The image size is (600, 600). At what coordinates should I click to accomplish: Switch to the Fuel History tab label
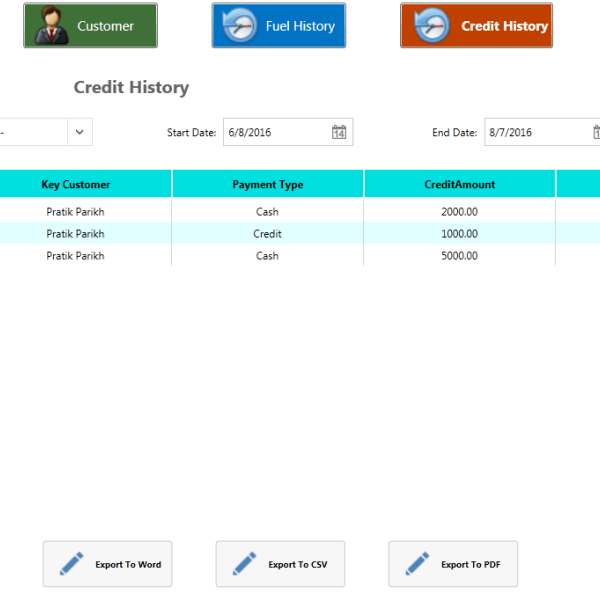[300, 26]
